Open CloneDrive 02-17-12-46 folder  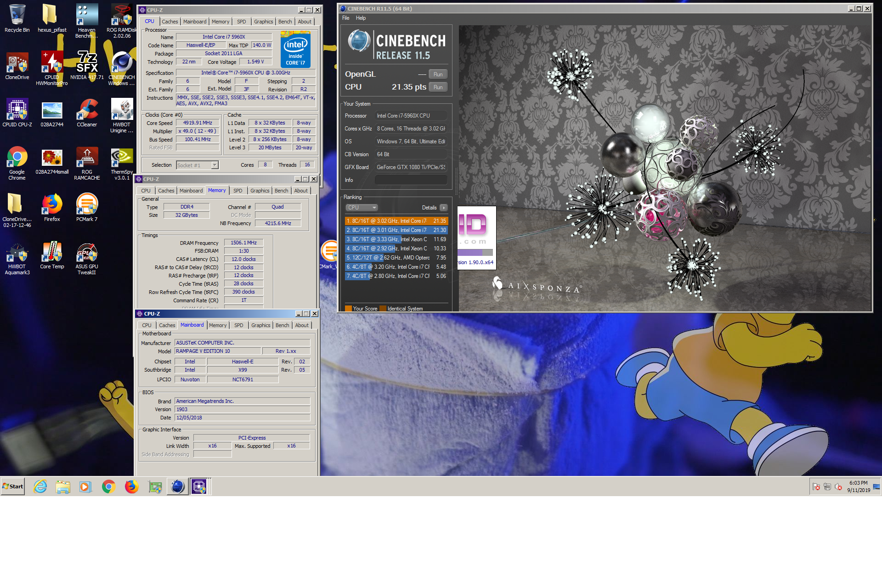[x=17, y=210]
